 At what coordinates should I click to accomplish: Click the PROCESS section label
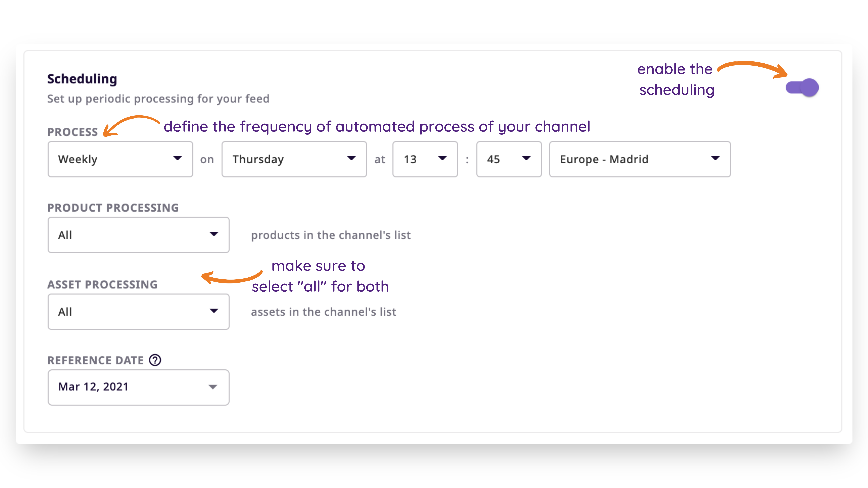pos(73,132)
